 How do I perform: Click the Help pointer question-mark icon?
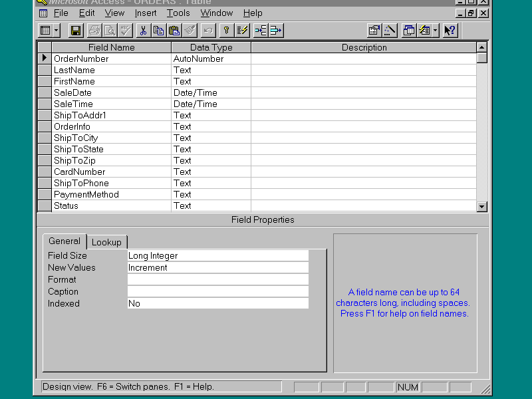[x=450, y=31]
